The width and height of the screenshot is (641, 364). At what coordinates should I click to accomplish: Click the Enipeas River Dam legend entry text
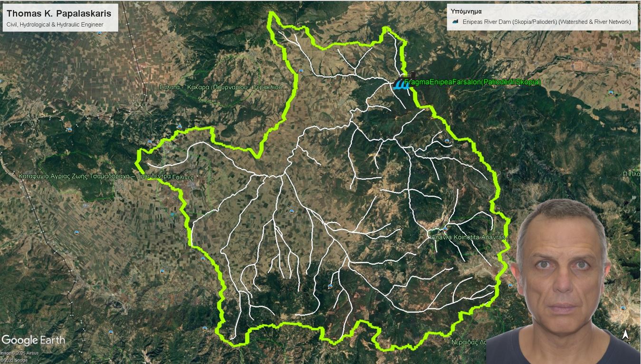(x=546, y=22)
